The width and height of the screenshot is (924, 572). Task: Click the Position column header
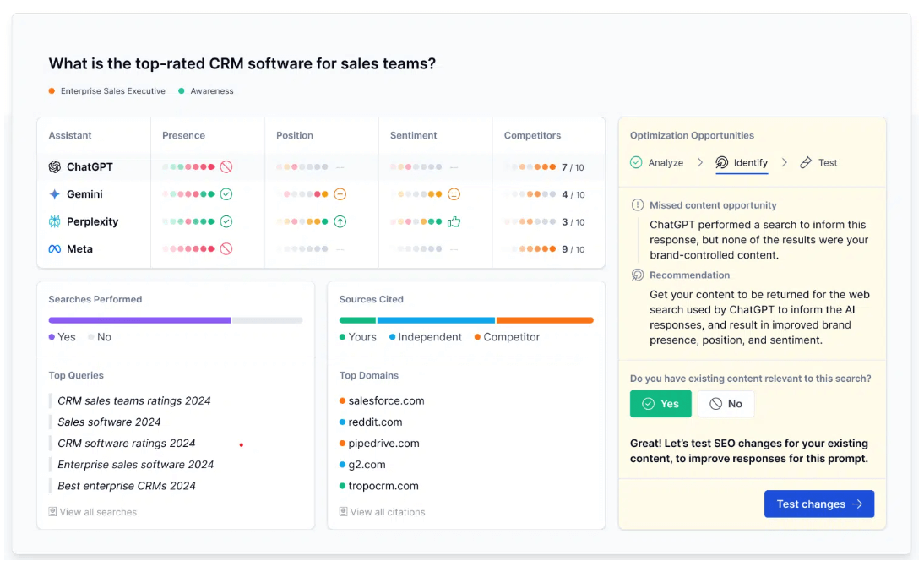click(295, 136)
